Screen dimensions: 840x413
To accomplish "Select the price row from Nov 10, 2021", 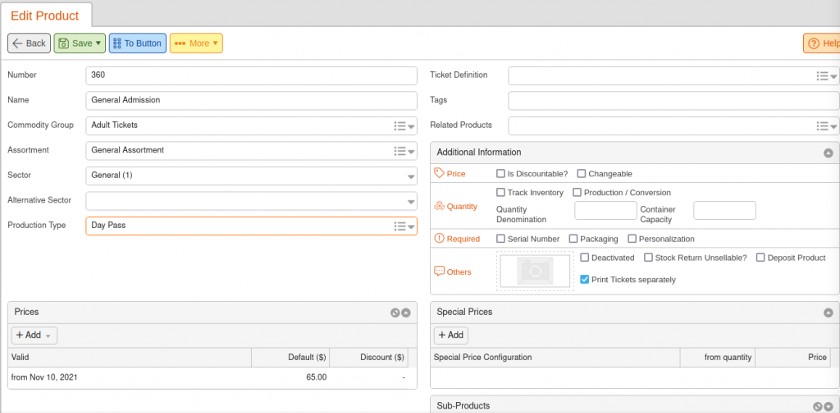I will [209, 378].
